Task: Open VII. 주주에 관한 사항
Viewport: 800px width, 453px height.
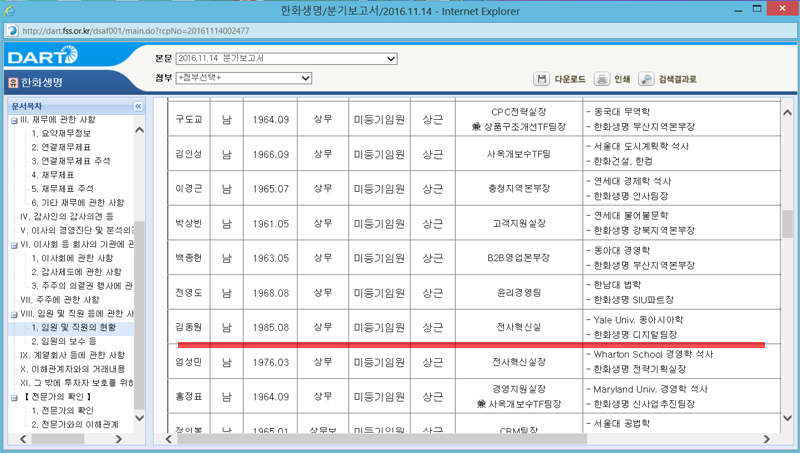Action: pyautogui.click(x=60, y=299)
